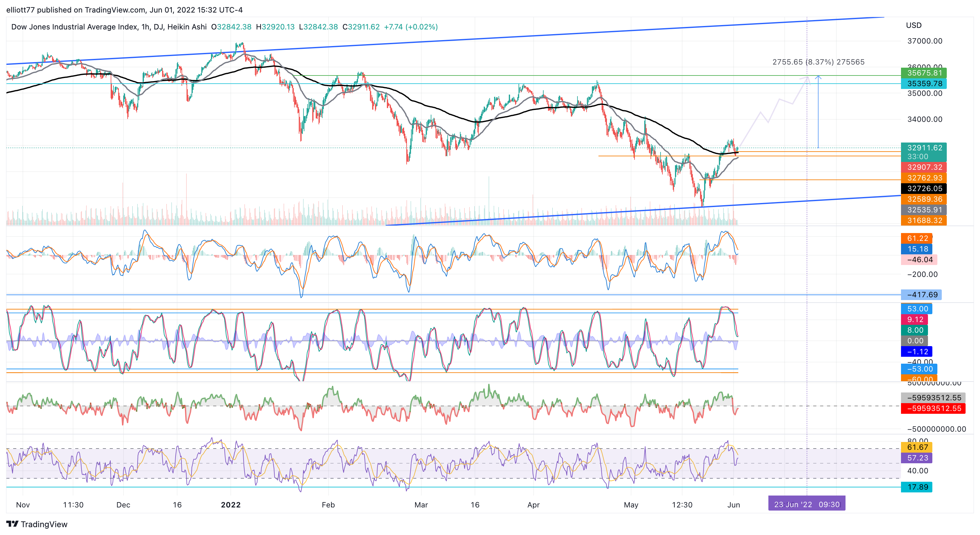Click the H32920.13 high value in header
Viewport: 980px width, 535px height.
(x=275, y=27)
